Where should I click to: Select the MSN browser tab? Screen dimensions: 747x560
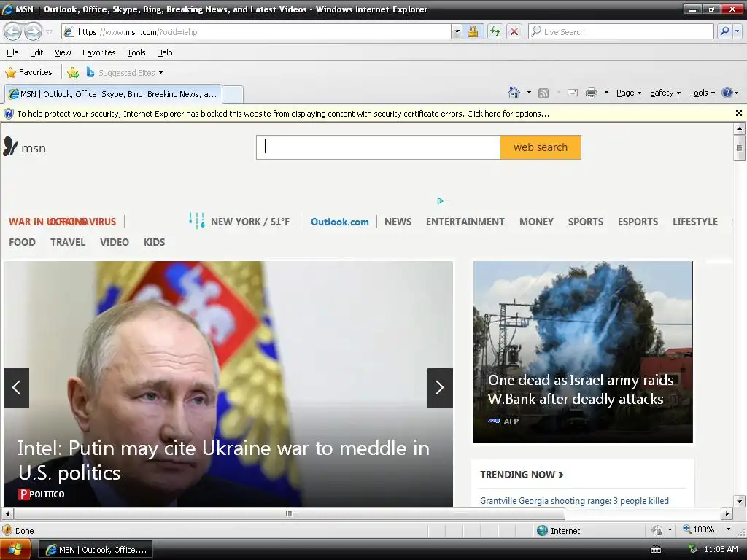pos(113,94)
